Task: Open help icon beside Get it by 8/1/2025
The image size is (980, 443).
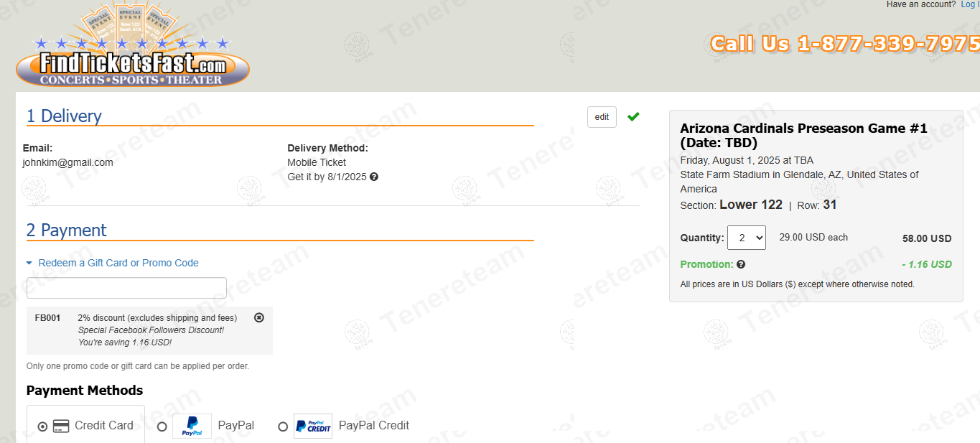Action: click(374, 177)
